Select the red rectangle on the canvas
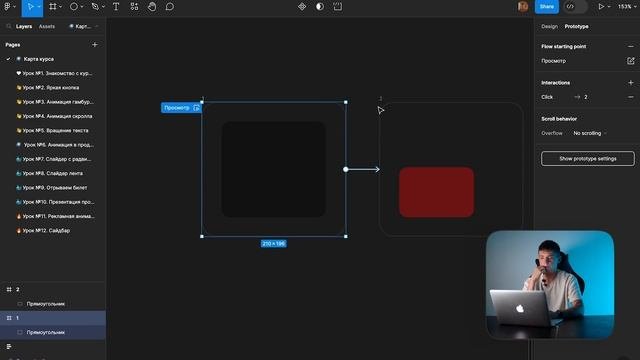This screenshot has width=640, height=360. [436, 192]
